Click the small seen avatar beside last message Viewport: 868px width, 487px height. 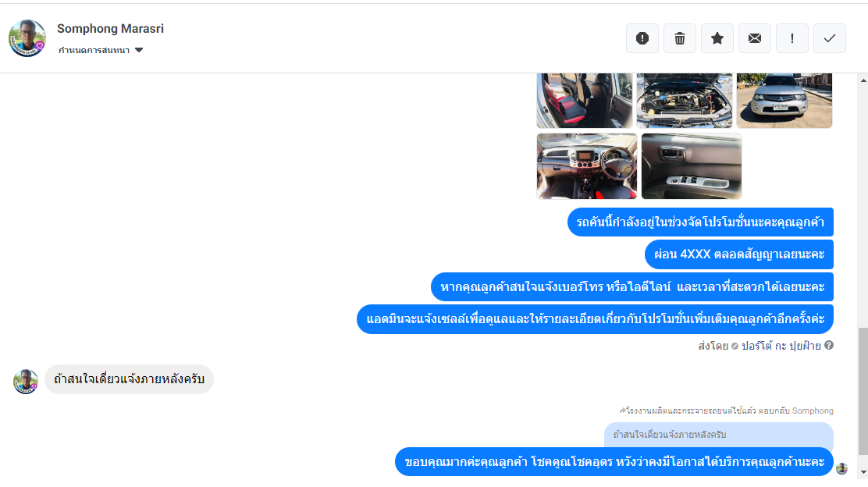[842, 469]
